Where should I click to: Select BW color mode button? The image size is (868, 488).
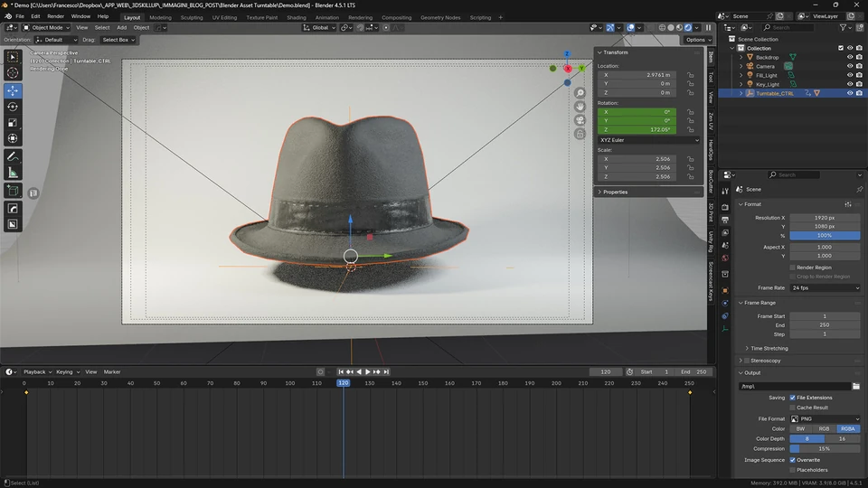pyautogui.click(x=801, y=428)
